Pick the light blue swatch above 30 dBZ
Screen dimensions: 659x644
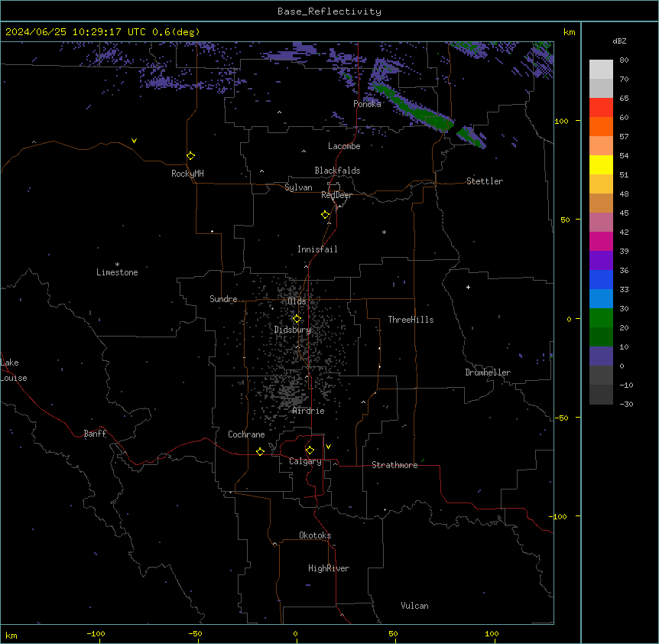[601, 299]
